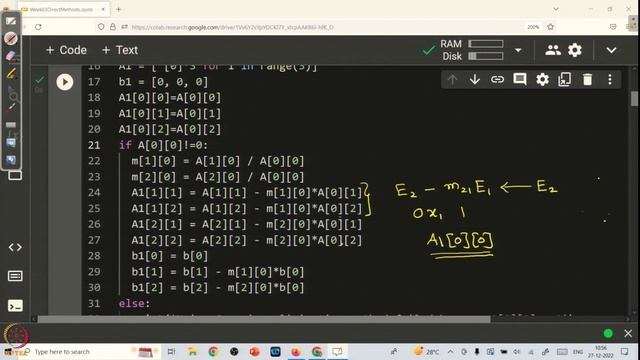Image resolution: width=640 pixels, height=360 pixels.
Task: Click the green connection status dot
Action: tap(608, 333)
